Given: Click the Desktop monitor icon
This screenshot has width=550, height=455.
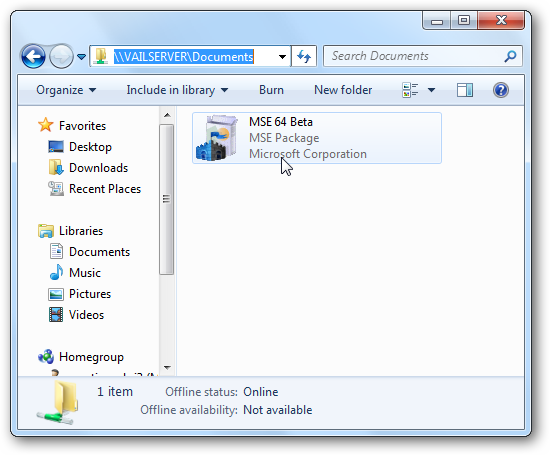Looking at the screenshot, I should 56,147.
